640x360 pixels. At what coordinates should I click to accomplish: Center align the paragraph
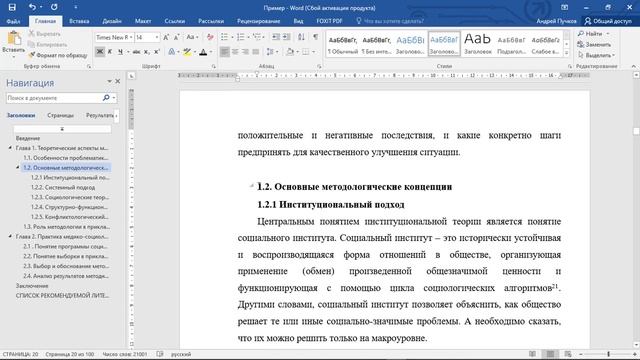235,52
